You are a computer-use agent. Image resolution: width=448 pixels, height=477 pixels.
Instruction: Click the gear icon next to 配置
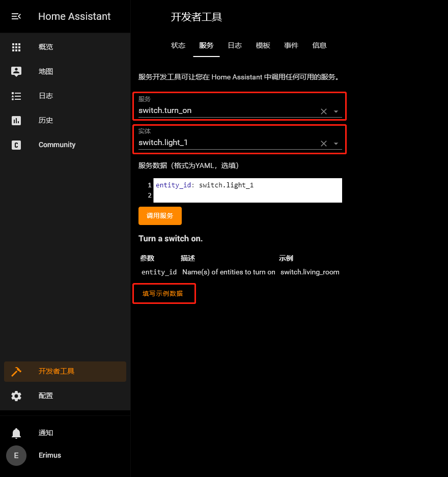[16, 396]
